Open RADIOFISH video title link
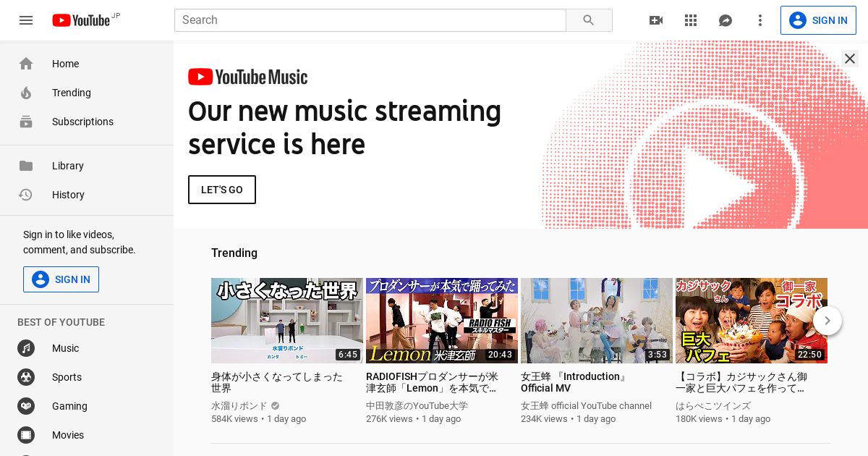The image size is (868, 456). pos(433,382)
